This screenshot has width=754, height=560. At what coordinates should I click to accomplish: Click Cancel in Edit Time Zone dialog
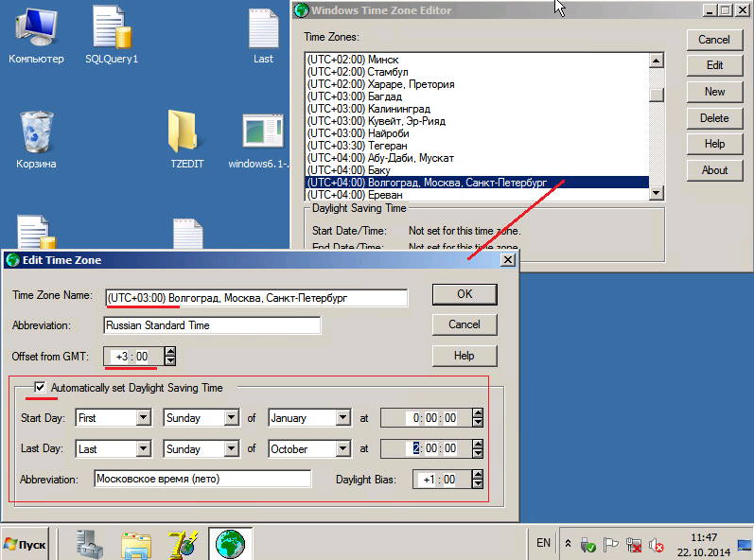click(465, 324)
